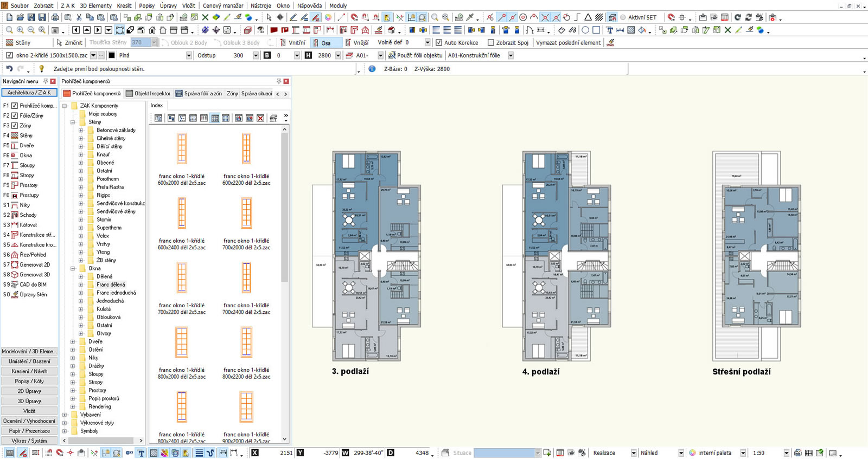Enable the Zobrazit Spoj checkbox
The width and height of the screenshot is (868, 459).
coord(491,43)
